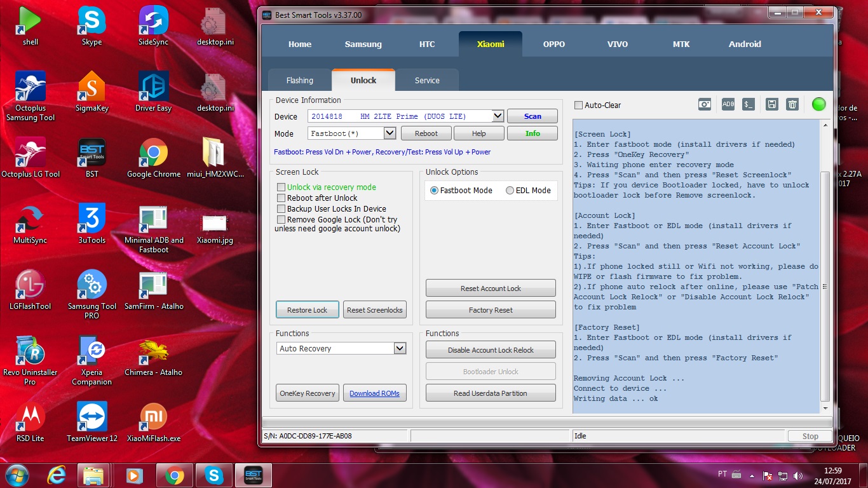This screenshot has height=488, width=868.
Task: Select the Fastboot Mode radio button
Action: [x=434, y=191]
